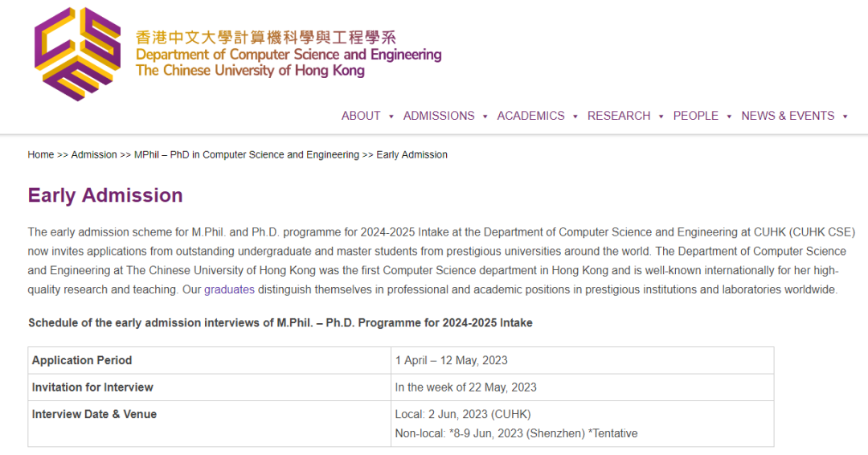Click the CSE department logo
The height and width of the screenshot is (455, 868).
[77, 54]
